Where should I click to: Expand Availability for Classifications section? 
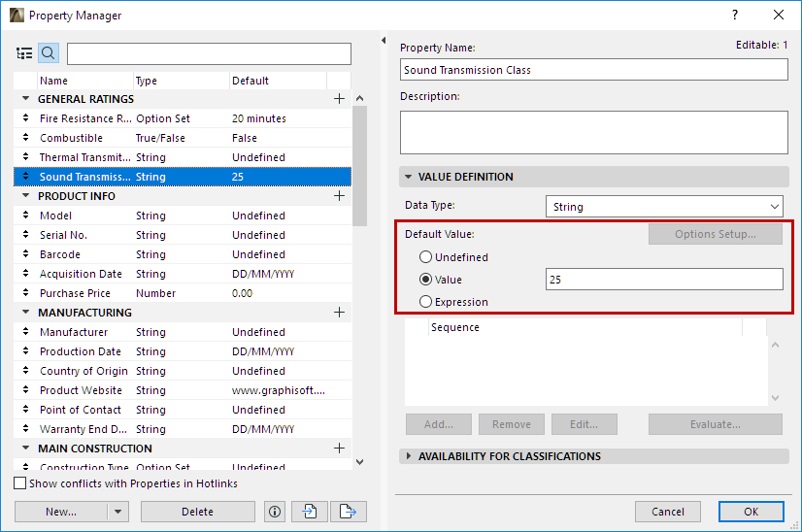coord(409,456)
